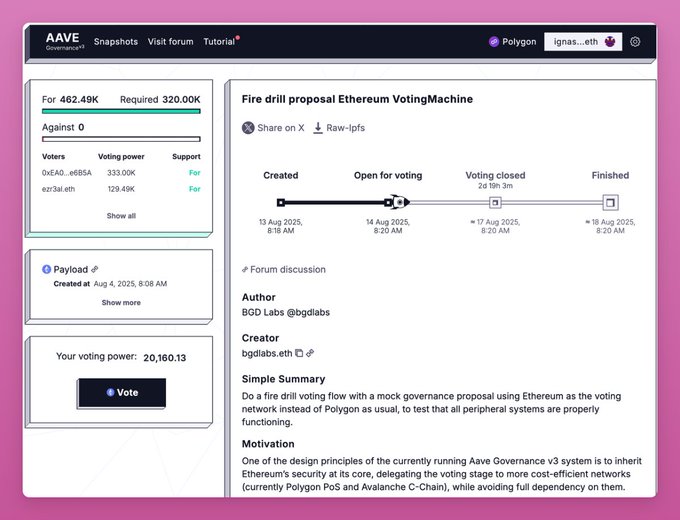Open the settings gear icon
The image size is (680, 520).
(635, 42)
